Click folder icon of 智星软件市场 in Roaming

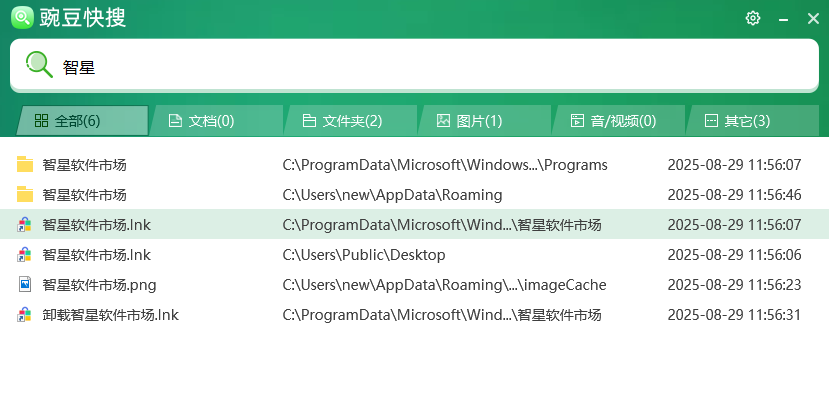point(25,195)
